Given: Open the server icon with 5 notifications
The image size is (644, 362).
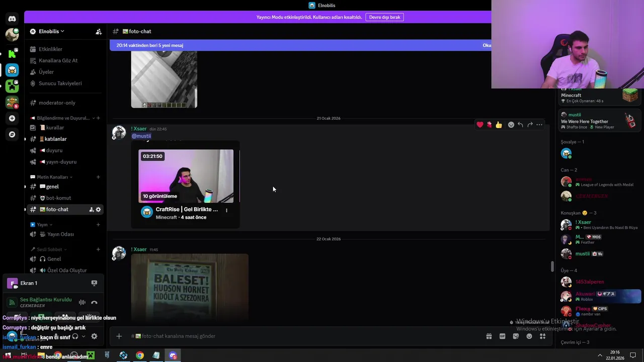Looking at the screenshot, I should (12, 102).
